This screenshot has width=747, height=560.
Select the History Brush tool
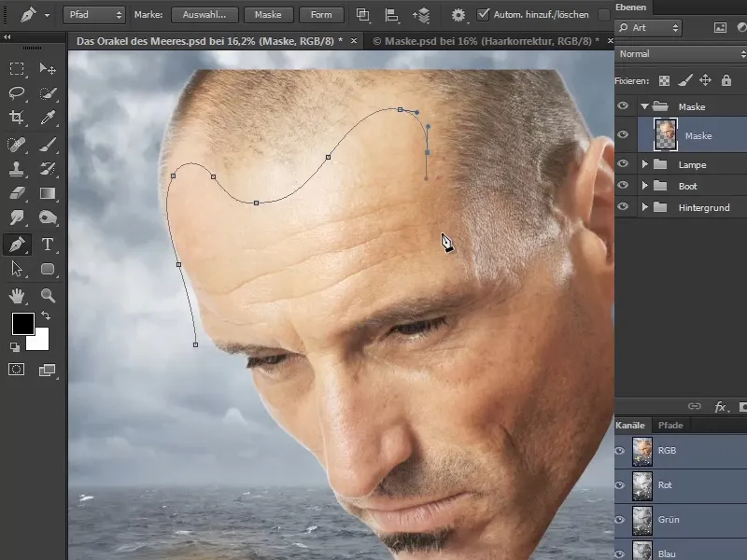pos(48,169)
